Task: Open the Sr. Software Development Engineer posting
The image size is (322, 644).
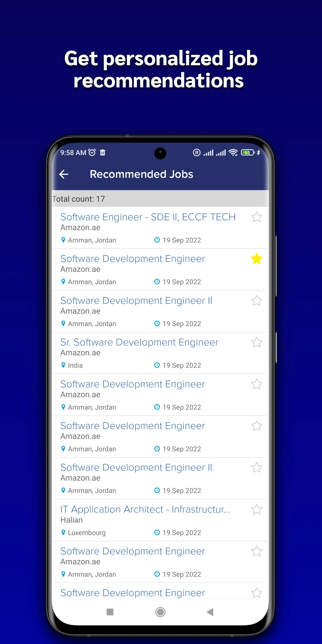Action: click(x=139, y=342)
